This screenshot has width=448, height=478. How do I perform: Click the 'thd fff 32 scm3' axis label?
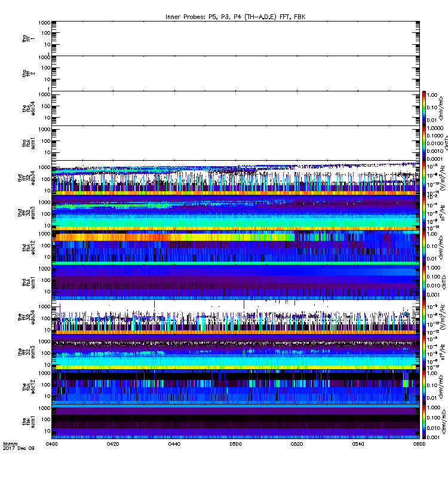26,213
